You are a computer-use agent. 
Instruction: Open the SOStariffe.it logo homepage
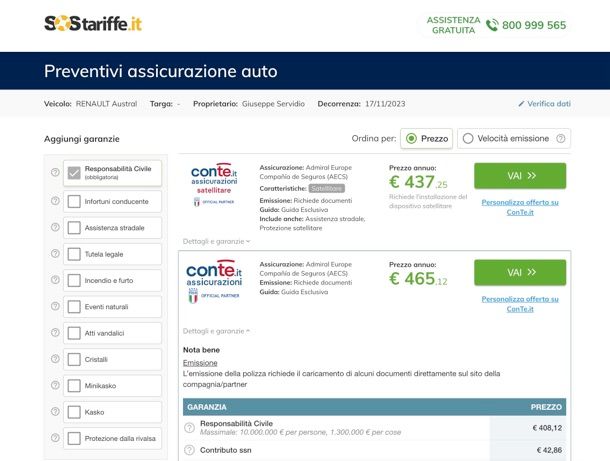tap(93, 24)
